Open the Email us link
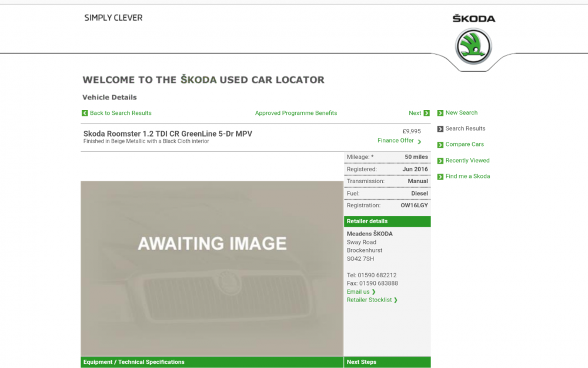 358,292
